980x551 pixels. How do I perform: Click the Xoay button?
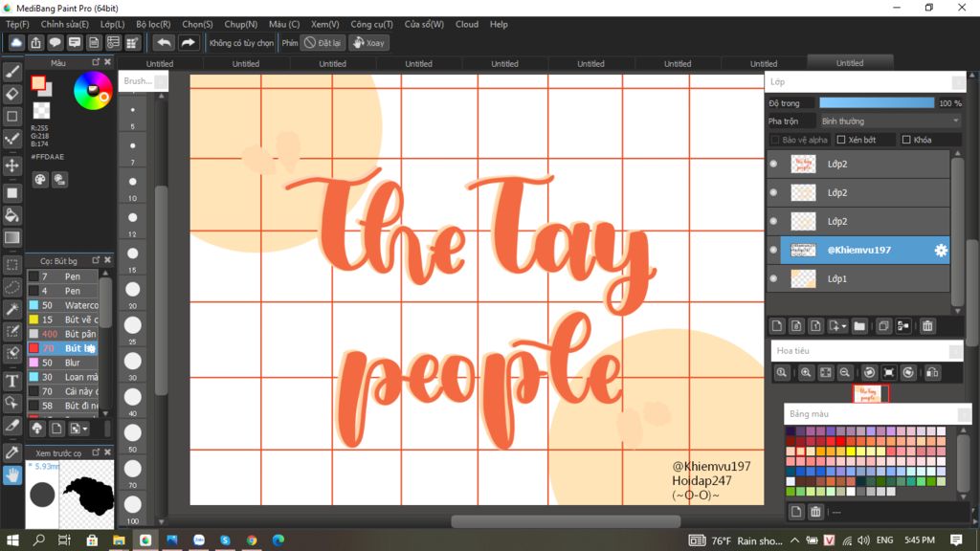click(x=368, y=42)
